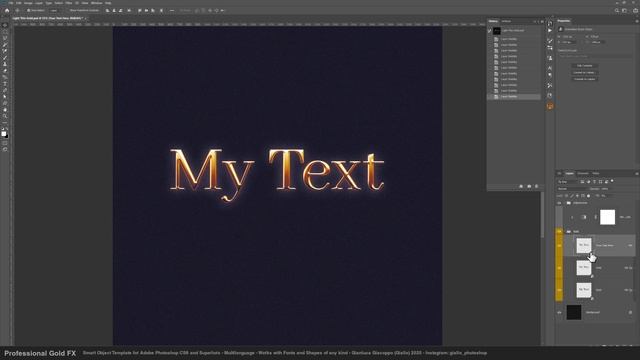The height and width of the screenshot is (360, 640).
Task: Open the File menu
Action: (11, 3)
